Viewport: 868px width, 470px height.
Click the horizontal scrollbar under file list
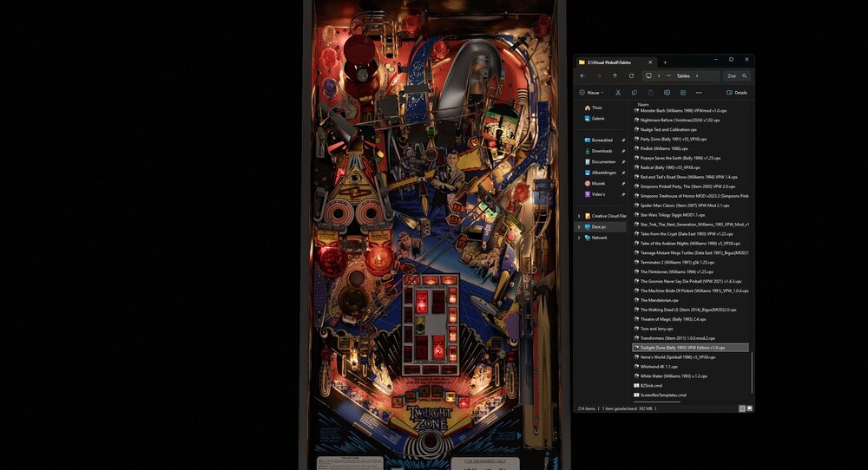pos(656,402)
